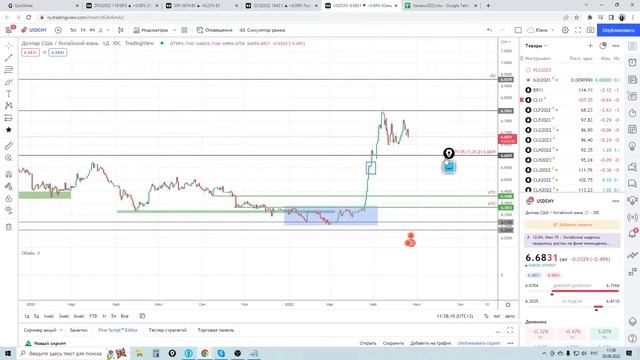The width and height of the screenshot is (640, 360).
Task: Toggle hide all drawings eye icon
Action: (9, 210)
